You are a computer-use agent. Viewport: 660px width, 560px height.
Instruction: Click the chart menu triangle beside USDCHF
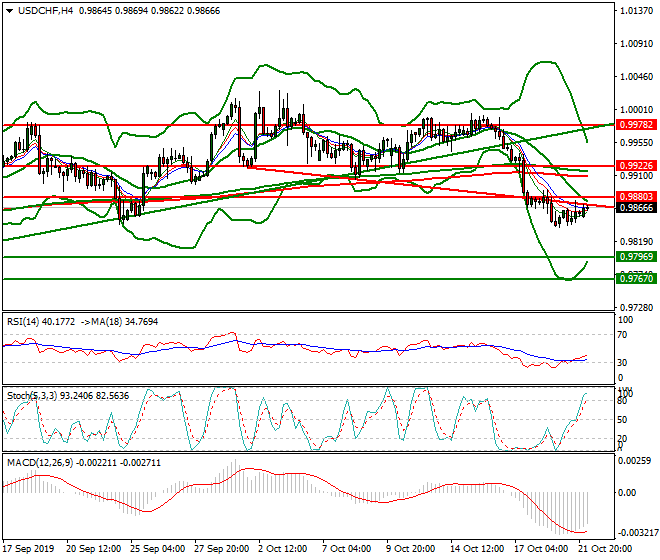point(9,11)
